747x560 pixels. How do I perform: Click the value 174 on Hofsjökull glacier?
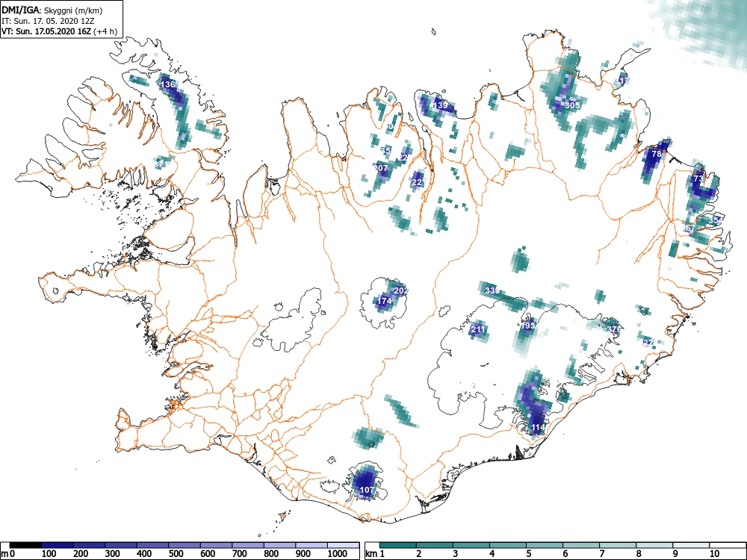click(384, 301)
